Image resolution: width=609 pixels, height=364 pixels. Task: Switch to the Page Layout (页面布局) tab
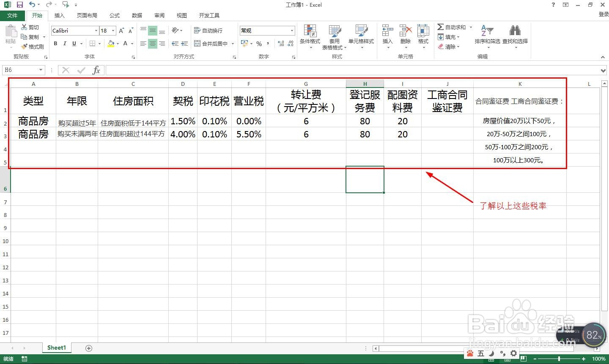pyautogui.click(x=87, y=15)
